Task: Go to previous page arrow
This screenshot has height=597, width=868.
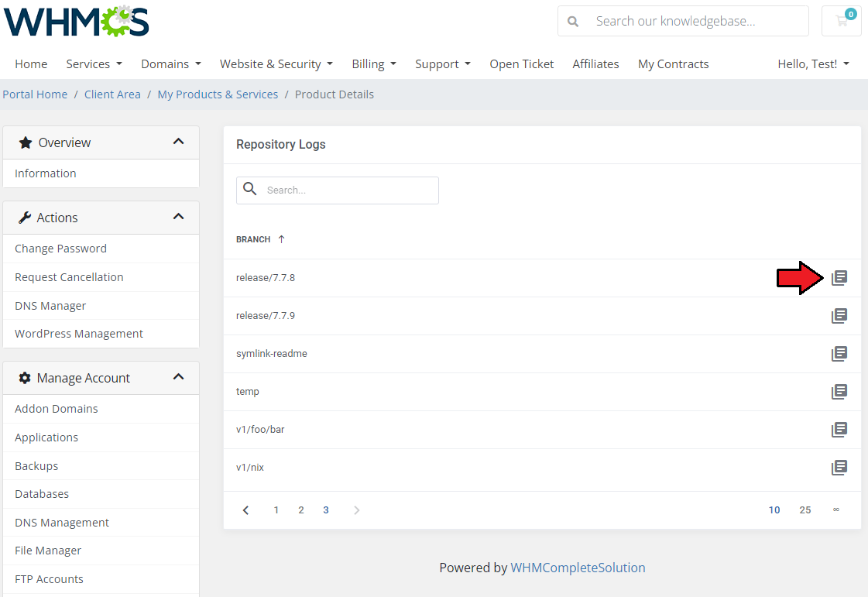Action: pos(245,510)
